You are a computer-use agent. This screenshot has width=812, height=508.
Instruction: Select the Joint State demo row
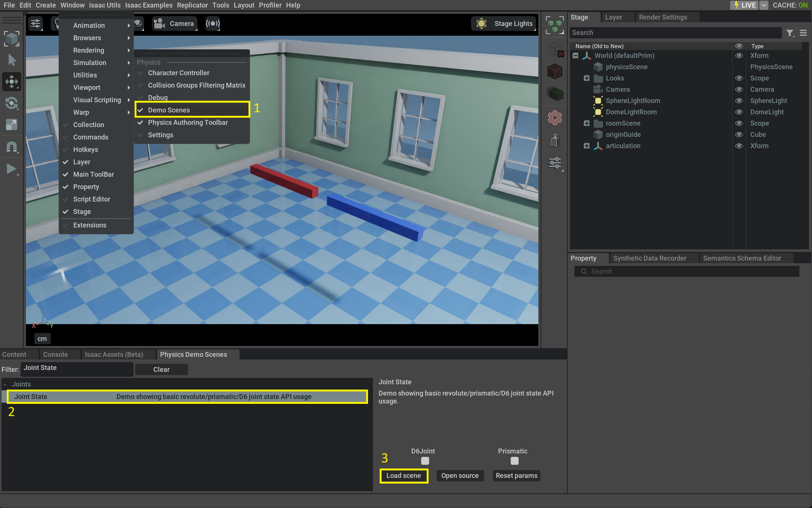[187, 397]
